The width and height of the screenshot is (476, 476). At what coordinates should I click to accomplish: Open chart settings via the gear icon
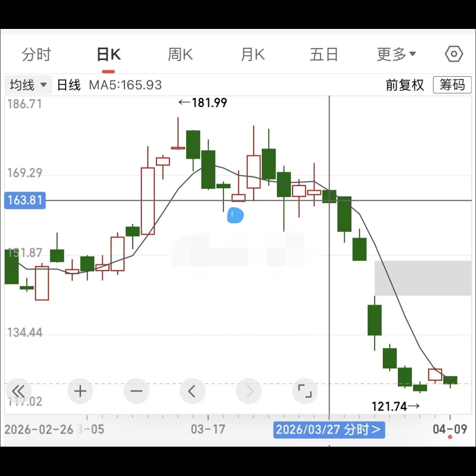[453, 54]
